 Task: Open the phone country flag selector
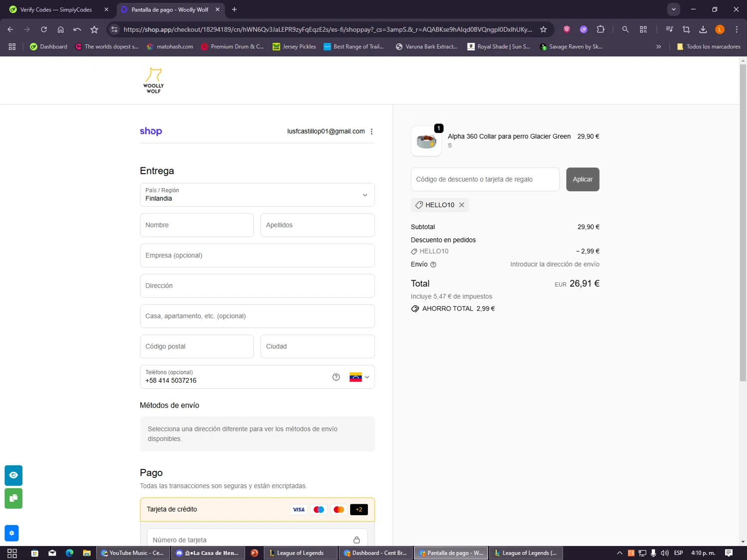pyautogui.click(x=359, y=377)
